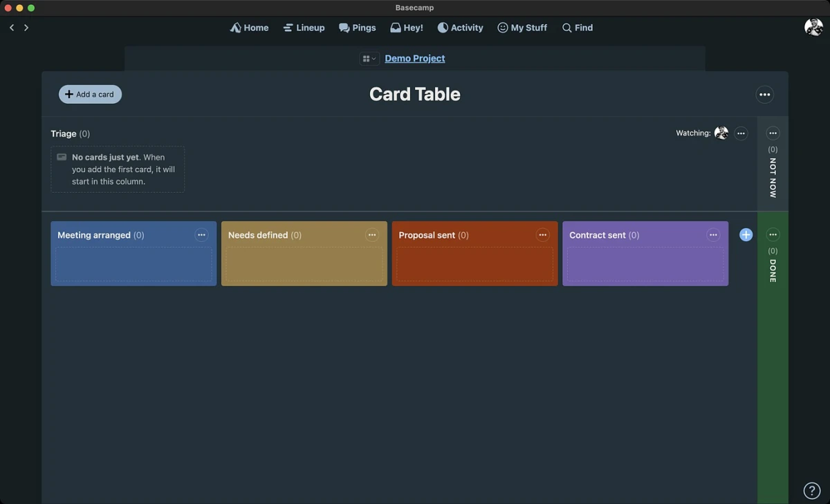Follow the Demo Project link
The height and width of the screenshot is (504, 830).
[x=414, y=58]
